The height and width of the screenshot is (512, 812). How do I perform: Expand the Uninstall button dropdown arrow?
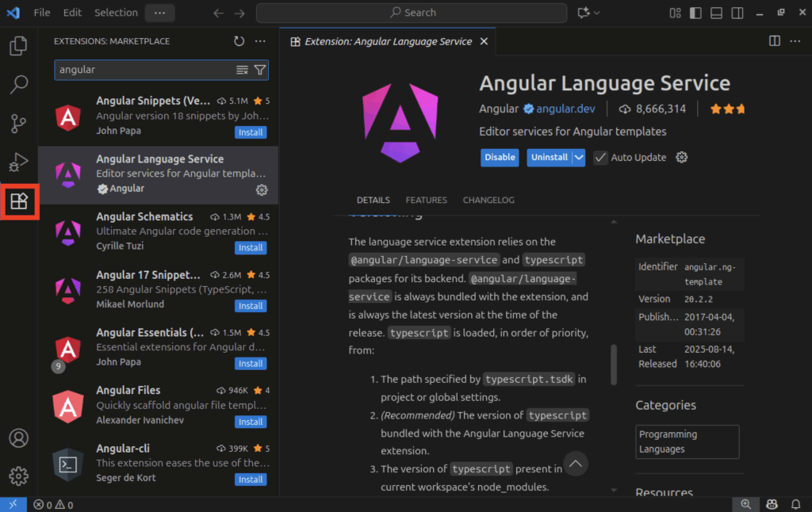click(x=579, y=157)
